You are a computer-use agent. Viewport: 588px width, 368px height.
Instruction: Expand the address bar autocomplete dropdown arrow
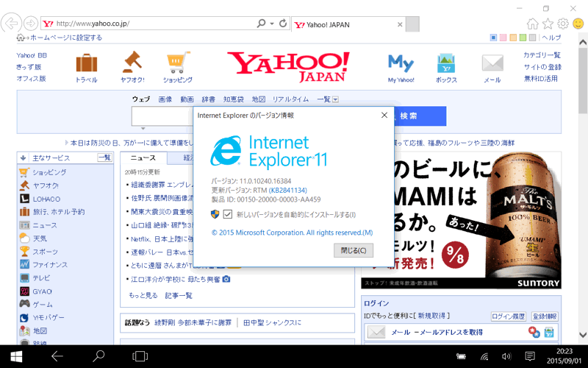[x=272, y=24]
